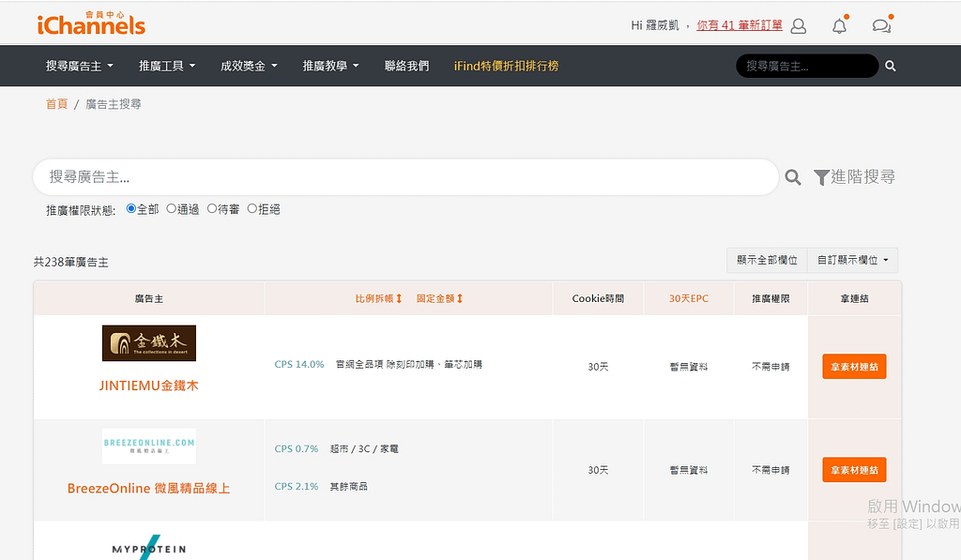
Task: Select the 全部 radio button
Action: coord(131,208)
